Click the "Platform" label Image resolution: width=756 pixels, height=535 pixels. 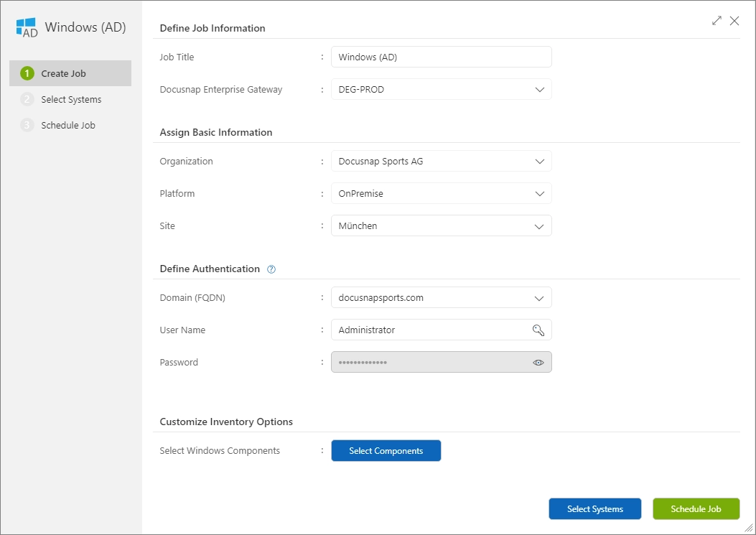[177, 193]
